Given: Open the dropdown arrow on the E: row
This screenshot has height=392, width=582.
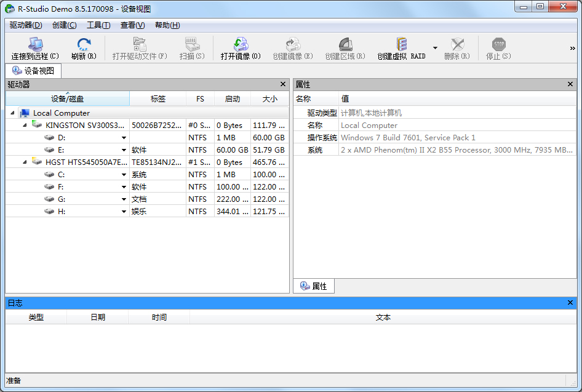Looking at the screenshot, I should point(124,150).
